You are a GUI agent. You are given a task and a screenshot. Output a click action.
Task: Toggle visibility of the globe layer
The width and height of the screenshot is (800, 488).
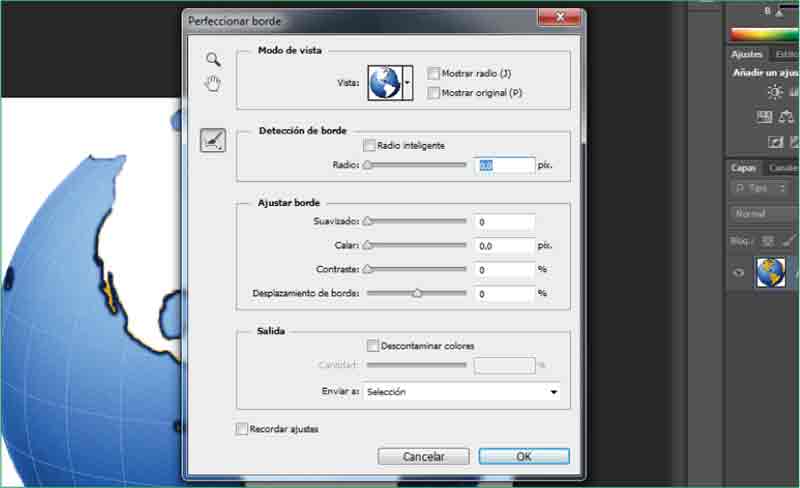point(738,272)
